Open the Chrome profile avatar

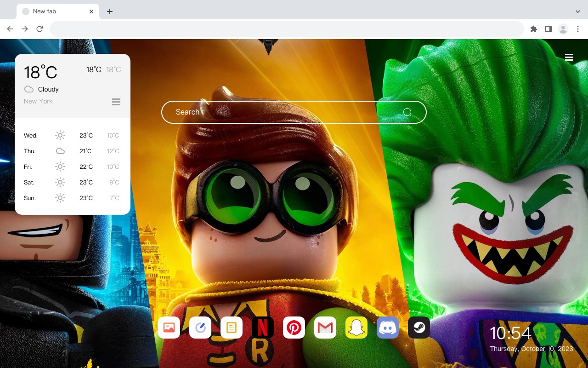point(563,29)
